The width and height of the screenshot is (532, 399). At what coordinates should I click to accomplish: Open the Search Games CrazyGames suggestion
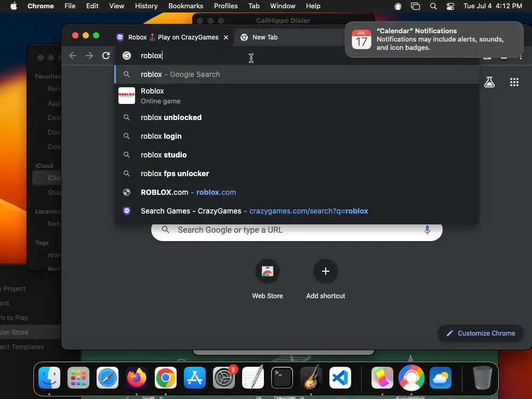pyautogui.click(x=297, y=211)
